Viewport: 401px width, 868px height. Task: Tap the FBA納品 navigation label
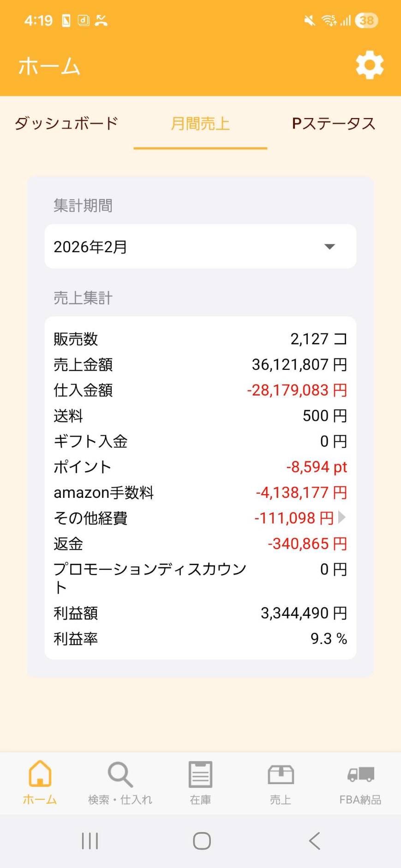(x=360, y=800)
